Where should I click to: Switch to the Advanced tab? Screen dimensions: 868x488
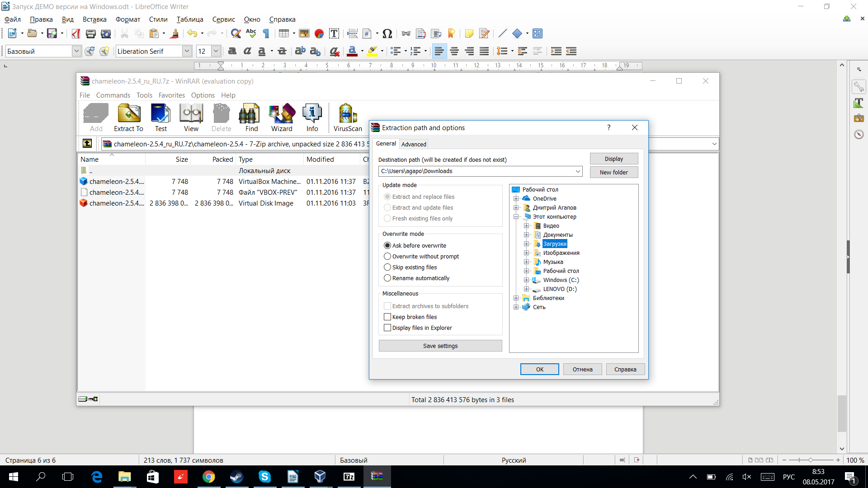414,144
